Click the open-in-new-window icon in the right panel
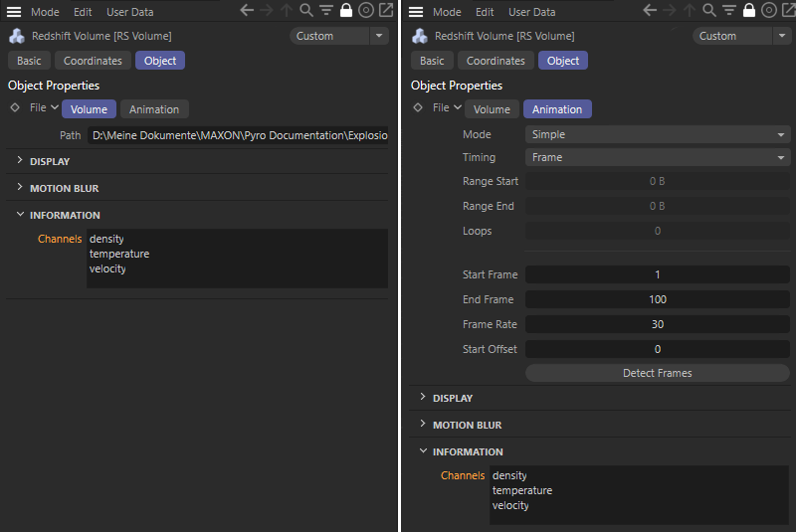The width and height of the screenshot is (796, 532). coord(786,11)
